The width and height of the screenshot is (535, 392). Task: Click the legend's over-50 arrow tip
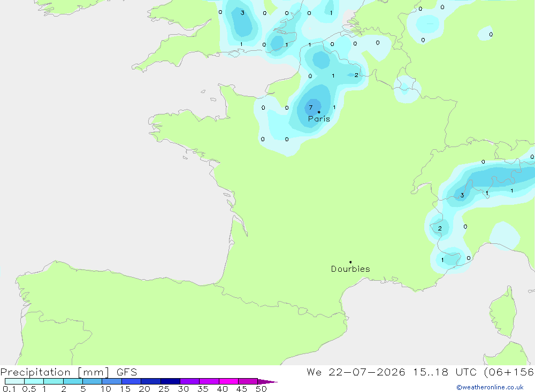point(267,382)
